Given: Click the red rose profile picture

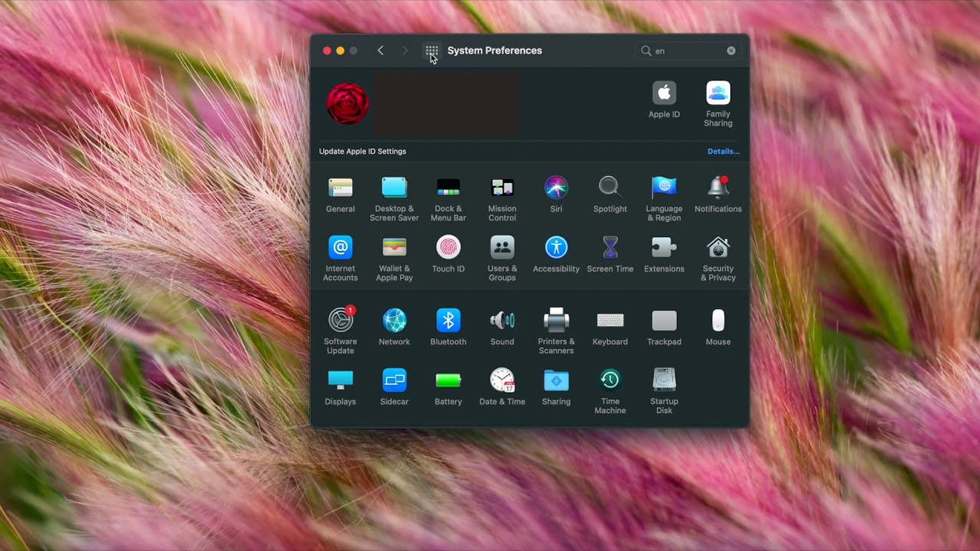Looking at the screenshot, I should 348,104.
